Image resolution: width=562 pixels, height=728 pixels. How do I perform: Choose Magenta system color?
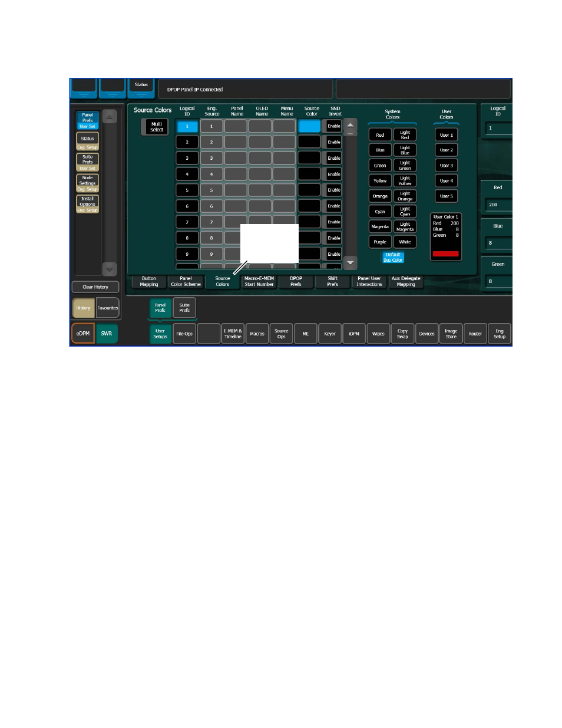[x=380, y=227]
